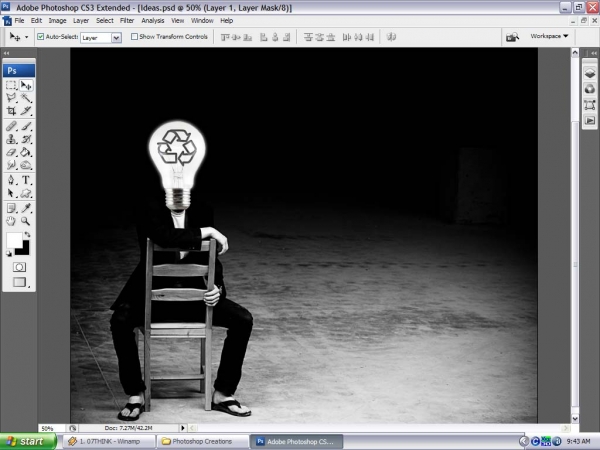Screen dimensions: 600x450
Task: Open the Move tool preset picker arrow
Action: pos(26,37)
